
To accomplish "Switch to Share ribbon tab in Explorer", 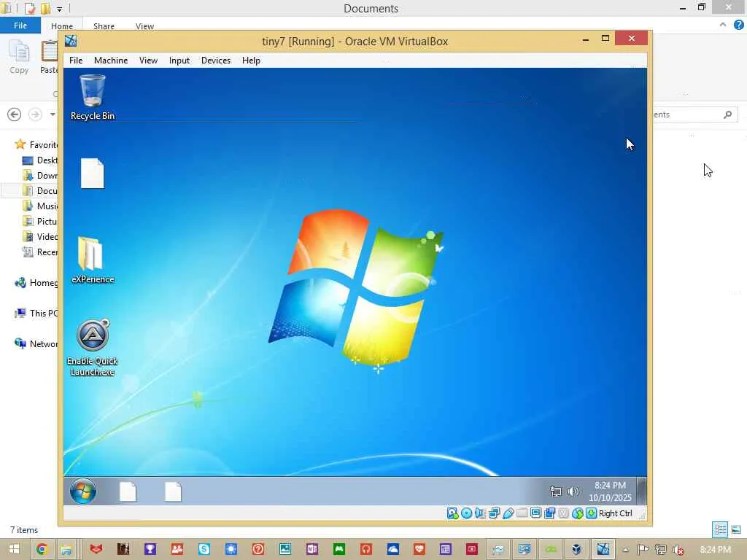I will click(104, 26).
